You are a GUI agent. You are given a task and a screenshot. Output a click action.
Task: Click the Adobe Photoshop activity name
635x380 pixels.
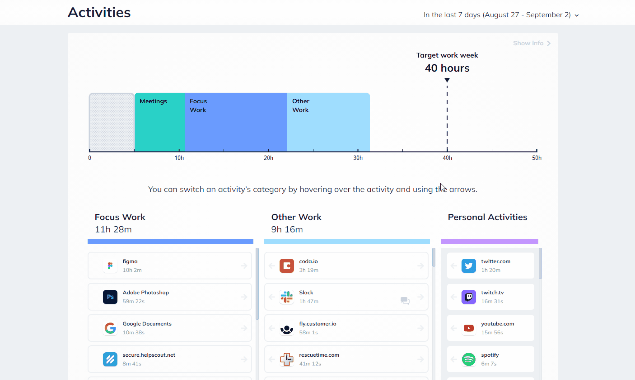[x=146, y=292]
